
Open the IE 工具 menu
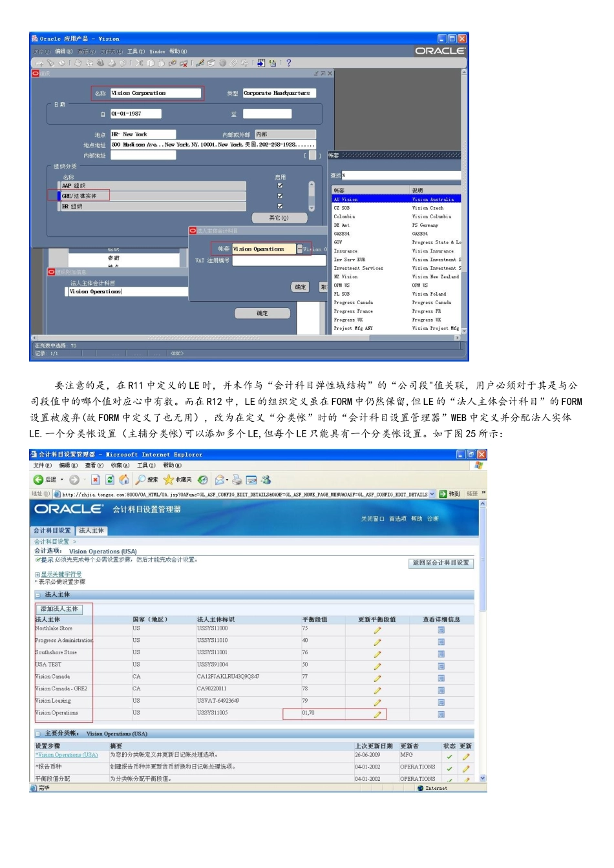click(x=146, y=465)
